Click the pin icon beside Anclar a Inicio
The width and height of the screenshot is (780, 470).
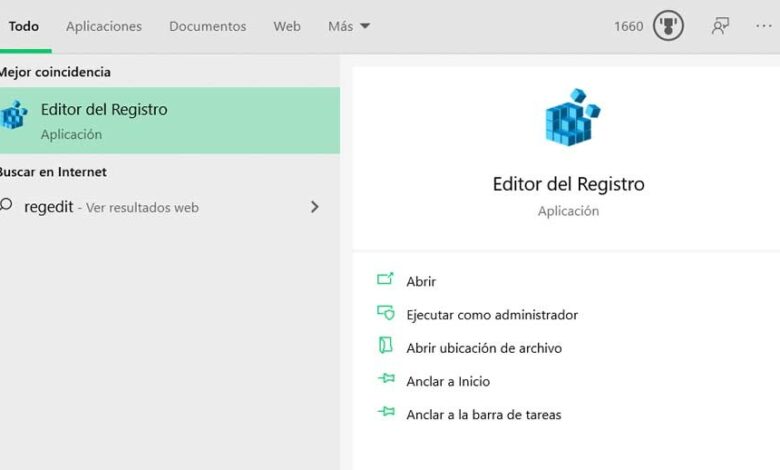click(386, 379)
